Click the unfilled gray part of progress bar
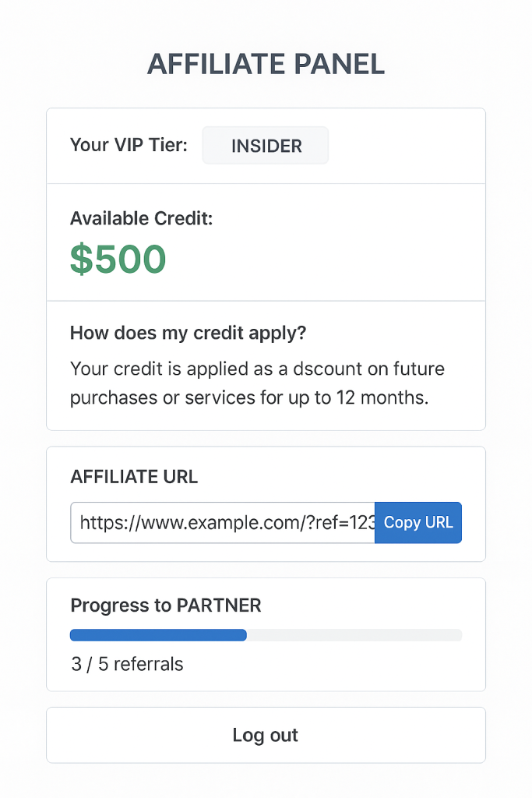The image size is (532, 798). click(x=354, y=635)
